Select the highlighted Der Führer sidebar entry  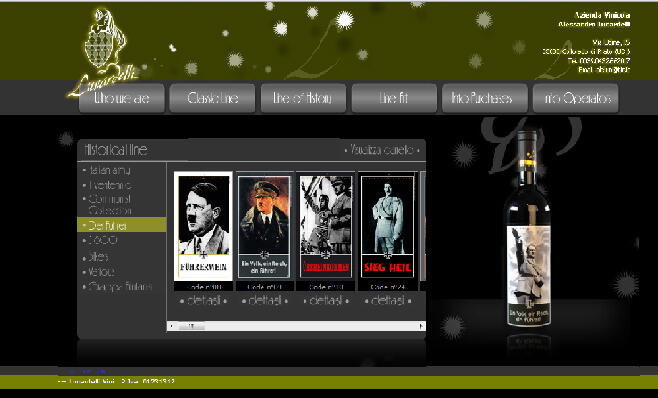pyautogui.click(x=122, y=225)
